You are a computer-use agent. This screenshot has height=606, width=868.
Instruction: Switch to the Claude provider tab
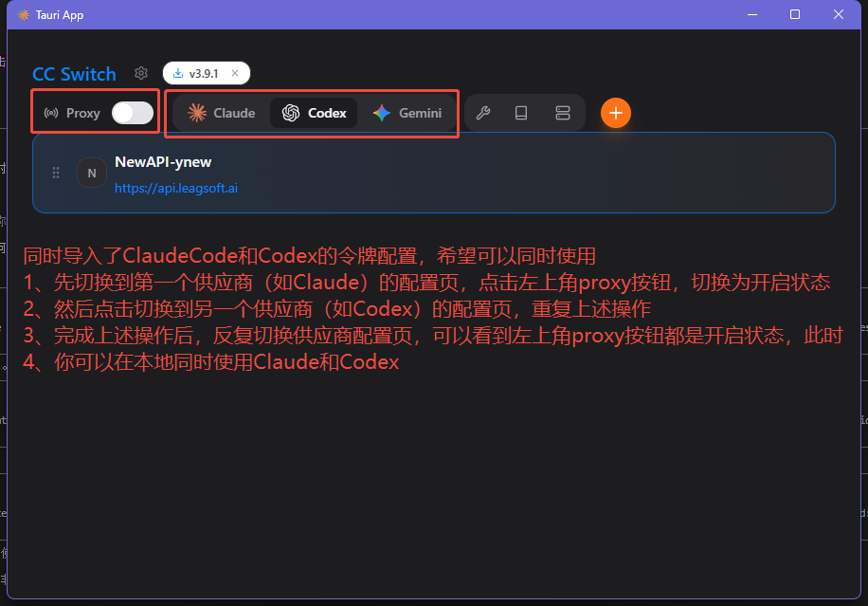tap(220, 113)
